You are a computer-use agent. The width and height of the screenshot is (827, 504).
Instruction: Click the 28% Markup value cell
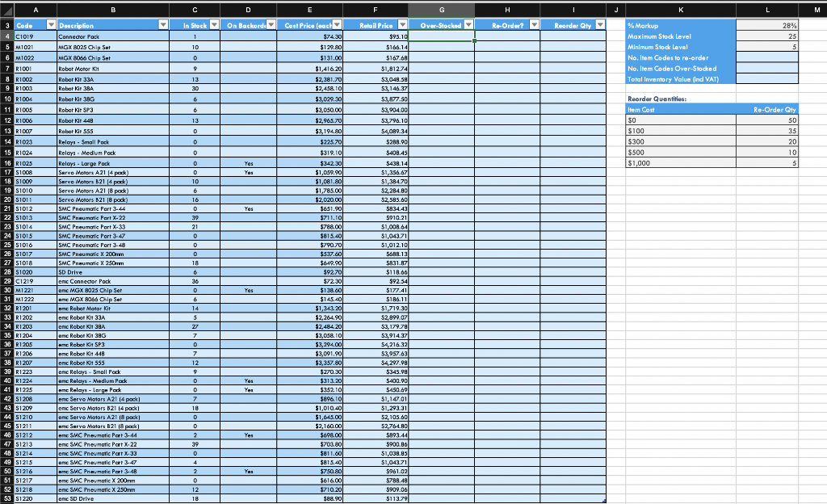[x=766, y=27]
